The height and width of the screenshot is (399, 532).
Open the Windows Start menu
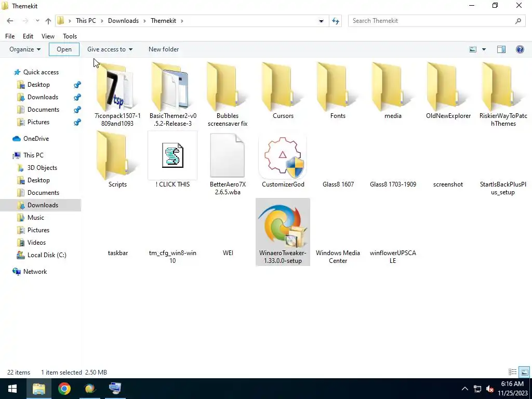(x=12, y=389)
